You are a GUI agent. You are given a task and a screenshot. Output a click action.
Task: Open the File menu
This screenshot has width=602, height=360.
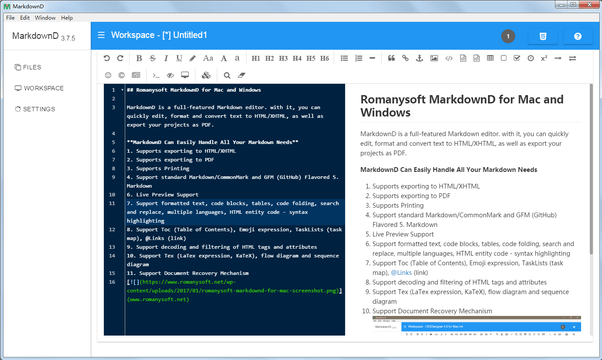pyautogui.click(x=10, y=18)
